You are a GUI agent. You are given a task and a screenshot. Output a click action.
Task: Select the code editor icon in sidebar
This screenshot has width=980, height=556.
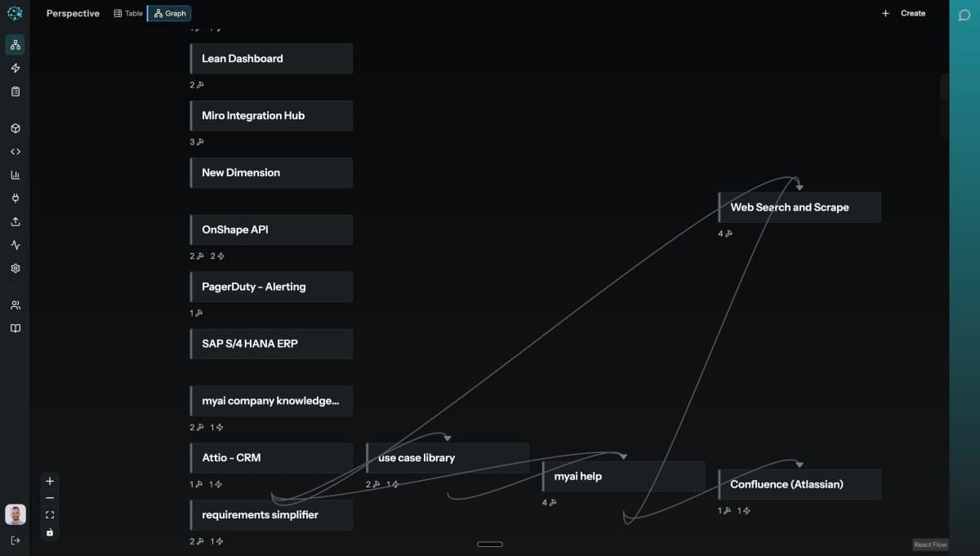coord(15,151)
